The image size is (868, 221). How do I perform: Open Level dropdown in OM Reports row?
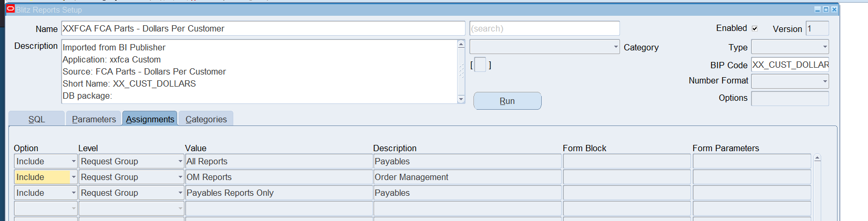pos(180,177)
